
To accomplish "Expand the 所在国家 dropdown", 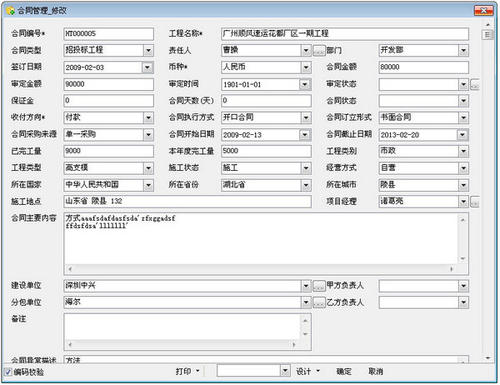I will click(148, 185).
